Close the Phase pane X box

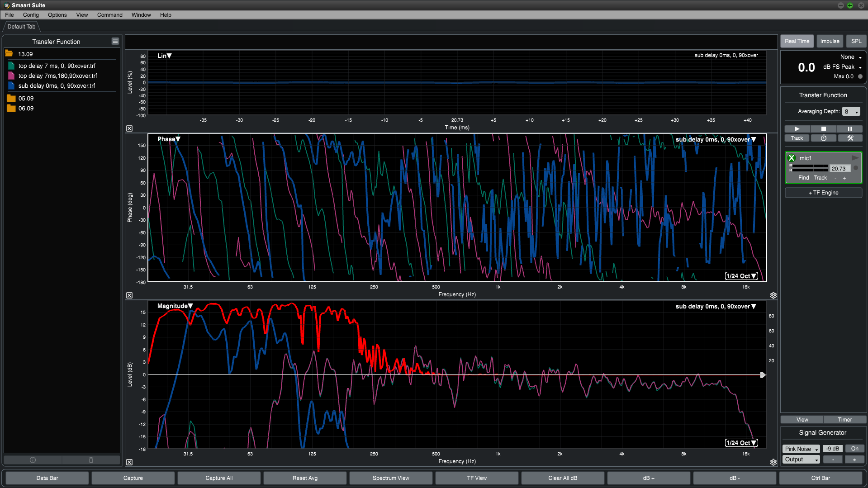129,295
